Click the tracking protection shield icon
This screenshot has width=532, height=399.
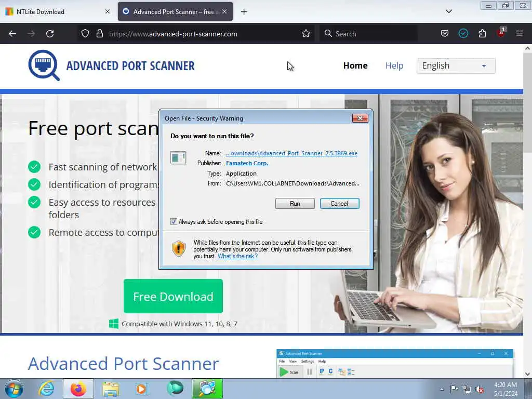click(85, 34)
